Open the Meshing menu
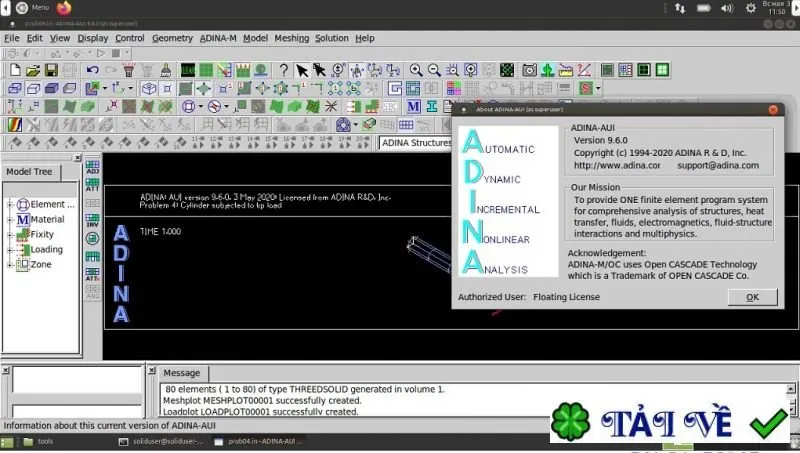Image resolution: width=800 pixels, height=453 pixels. coord(292,38)
